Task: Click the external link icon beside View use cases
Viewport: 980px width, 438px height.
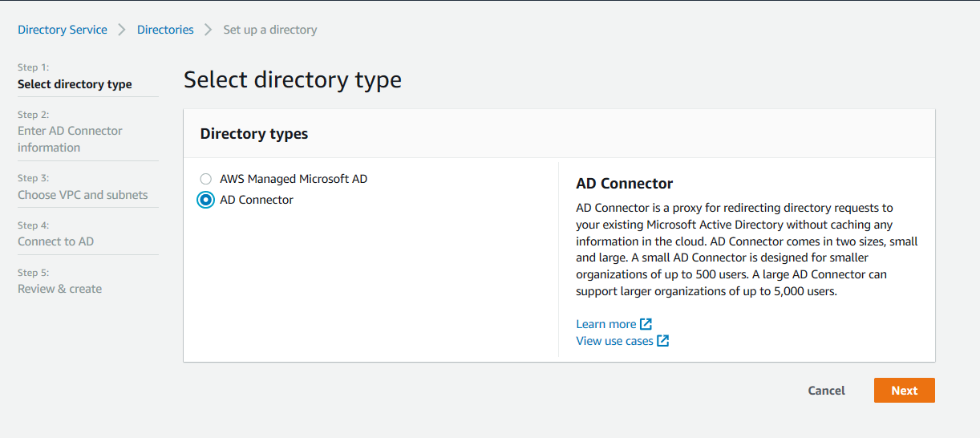Action: [662, 341]
